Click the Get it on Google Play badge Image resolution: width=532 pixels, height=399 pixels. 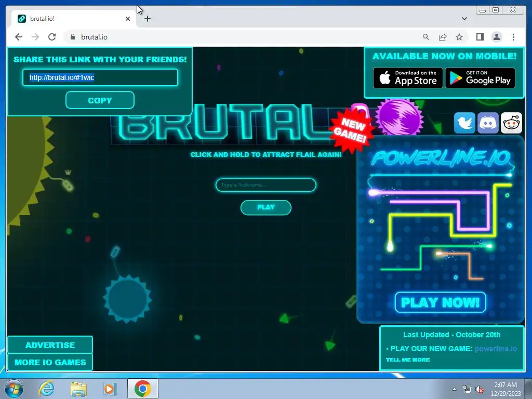480,78
